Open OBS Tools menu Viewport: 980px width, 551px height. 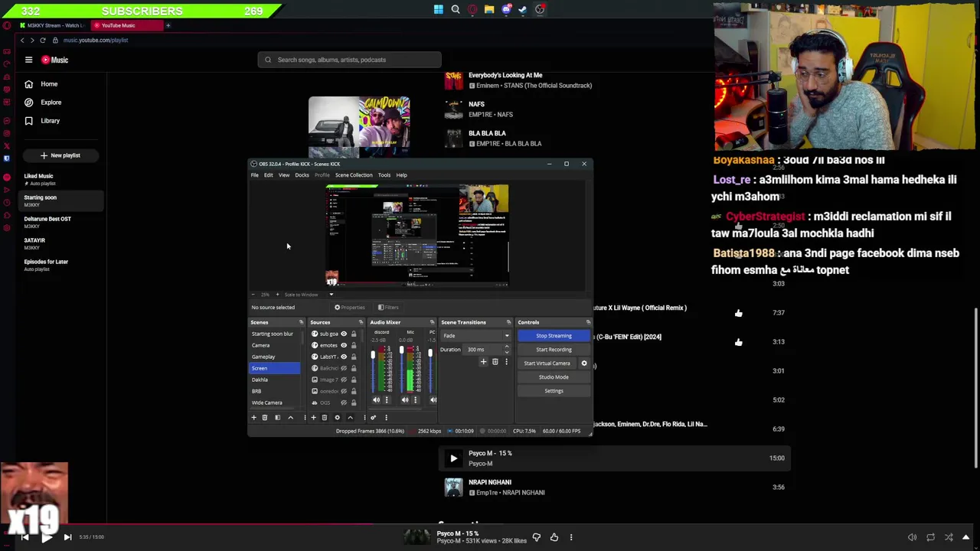[x=384, y=175]
